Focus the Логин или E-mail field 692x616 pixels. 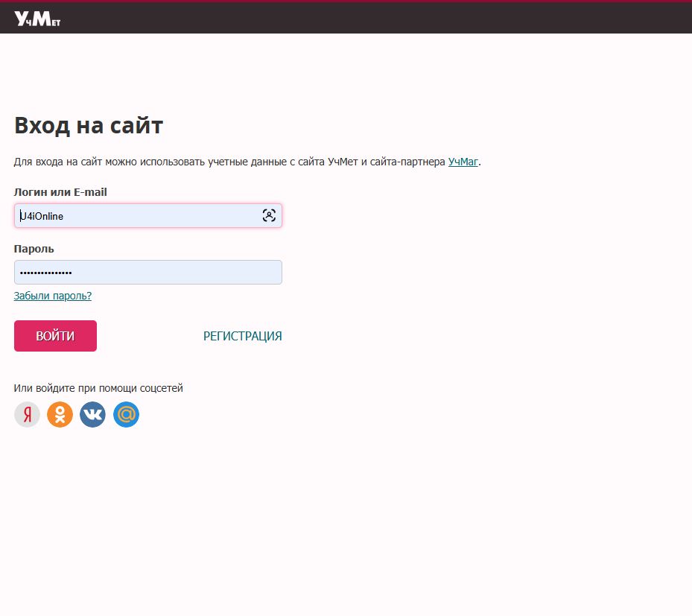tap(147, 216)
